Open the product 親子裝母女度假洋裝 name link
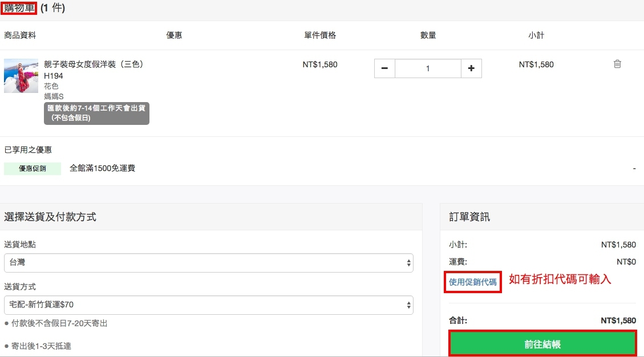This screenshot has height=357, width=644. point(93,64)
